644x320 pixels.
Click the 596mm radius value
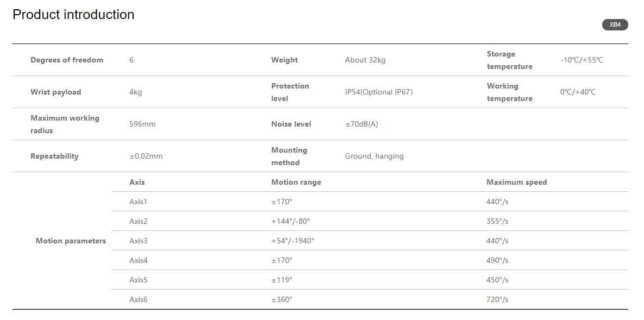pos(142,124)
